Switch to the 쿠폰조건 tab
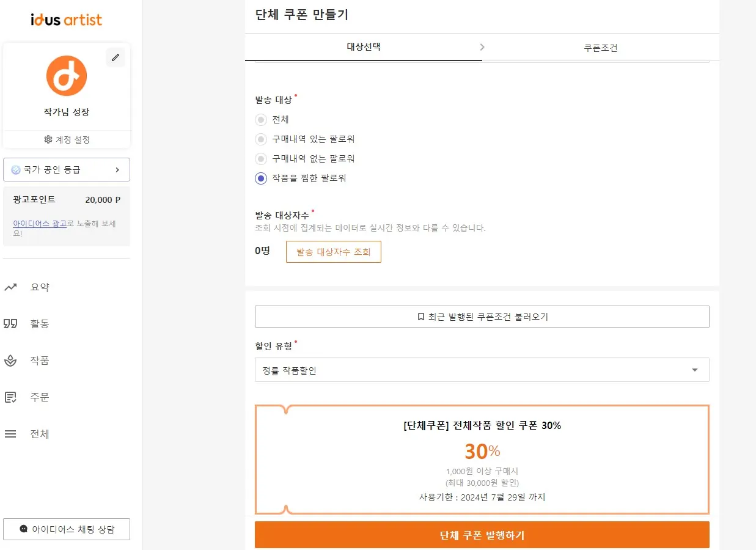The width and height of the screenshot is (756, 550). click(x=600, y=48)
